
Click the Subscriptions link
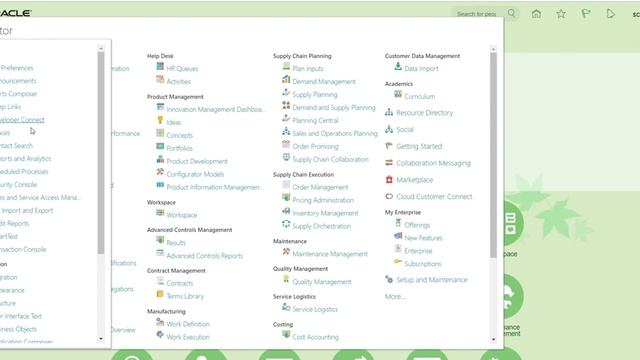[423, 264]
